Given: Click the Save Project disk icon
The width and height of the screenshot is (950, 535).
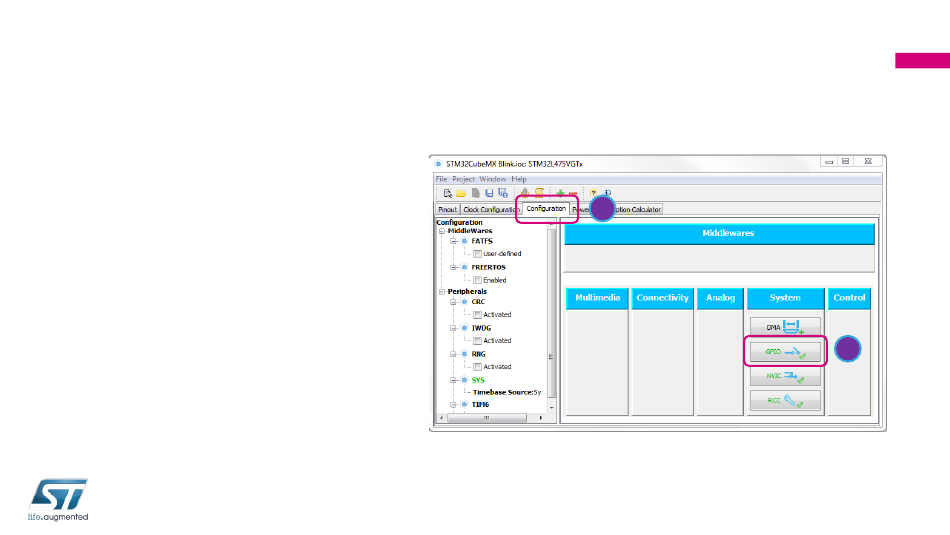Looking at the screenshot, I should click(x=489, y=192).
